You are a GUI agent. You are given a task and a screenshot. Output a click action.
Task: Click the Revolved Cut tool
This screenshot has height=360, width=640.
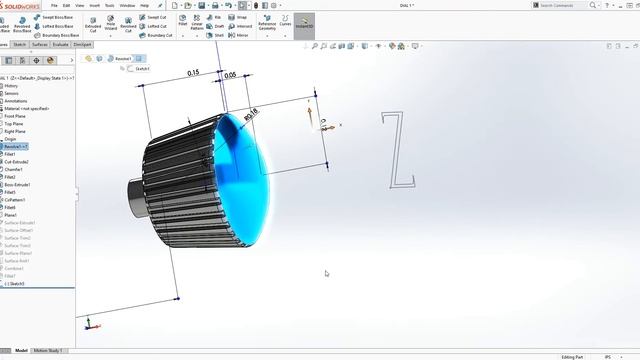tap(128, 24)
